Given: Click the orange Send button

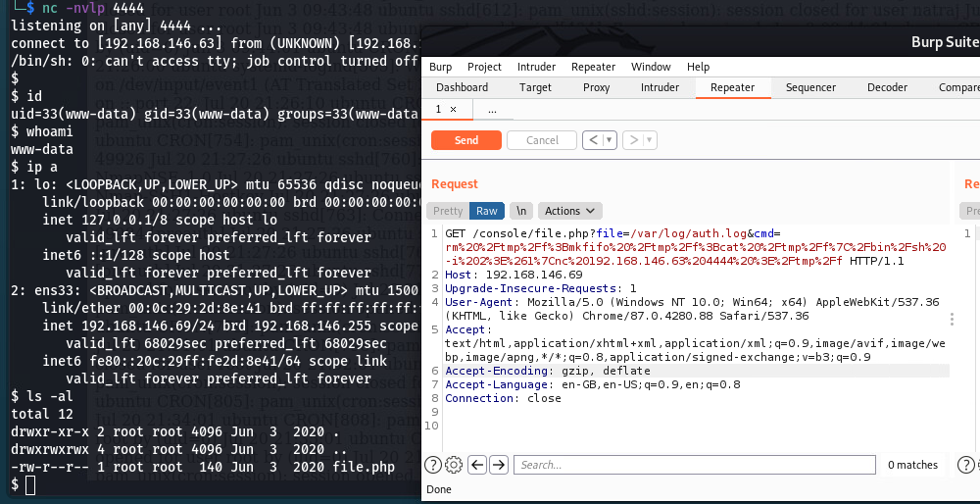Looking at the screenshot, I should pos(466,140).
